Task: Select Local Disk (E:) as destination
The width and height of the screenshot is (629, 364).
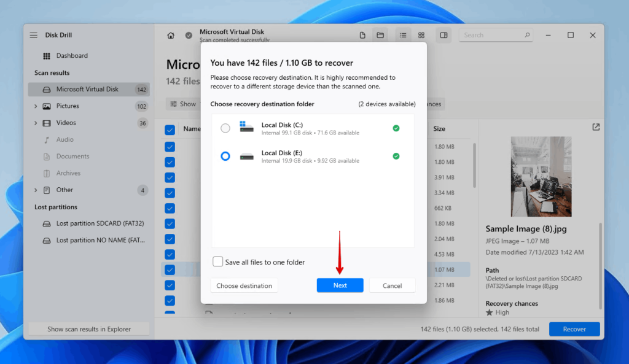Action: pyautogui.click(x=225, y=156)
